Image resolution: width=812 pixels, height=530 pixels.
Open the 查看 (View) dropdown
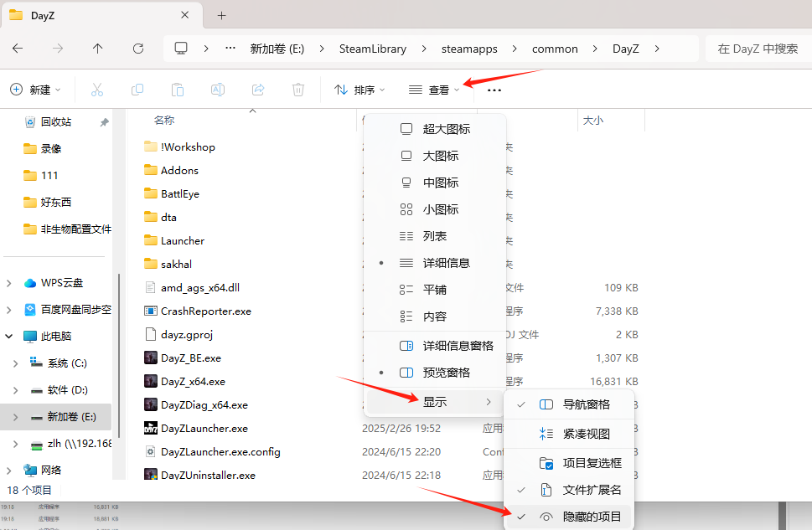coord(434,90)
